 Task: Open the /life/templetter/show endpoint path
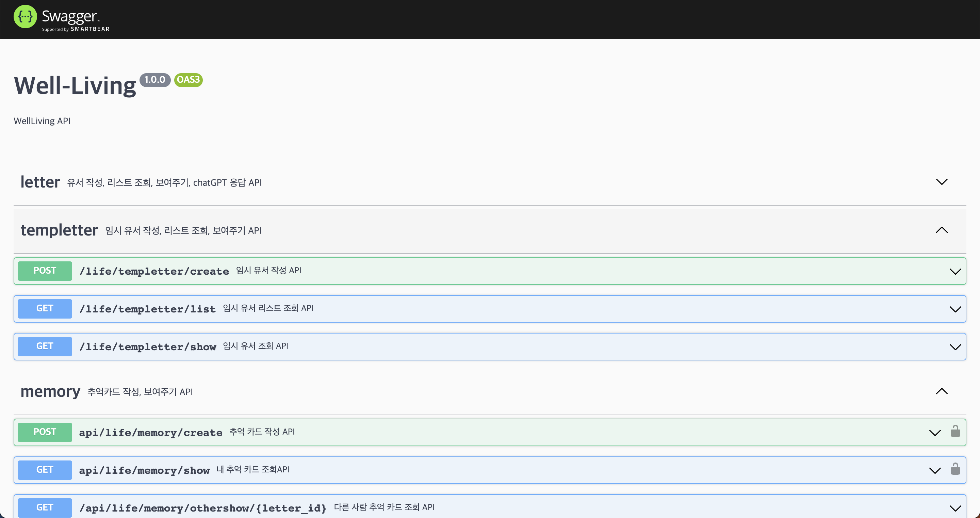click(x=148, y=347)
